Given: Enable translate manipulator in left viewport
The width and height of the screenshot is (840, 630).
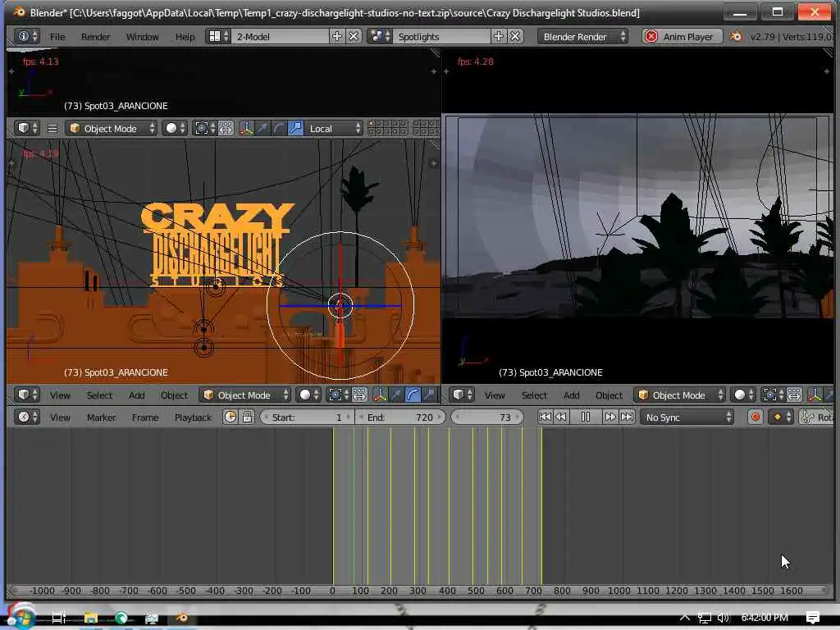Looking at the screenshot, I should (x=396, y=395).
